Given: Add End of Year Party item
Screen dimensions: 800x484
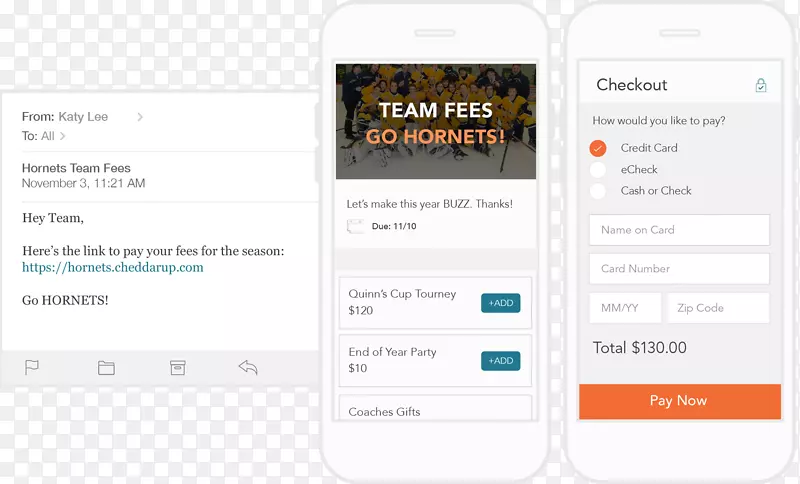Looking at the screenshot, I should coord(501,361).
